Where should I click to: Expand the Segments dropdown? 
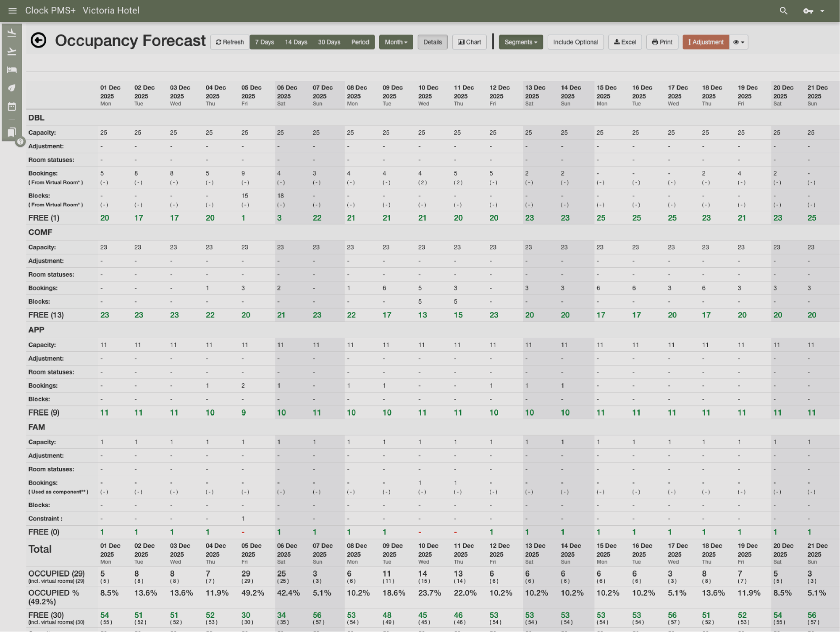click(x=520, y=42)
